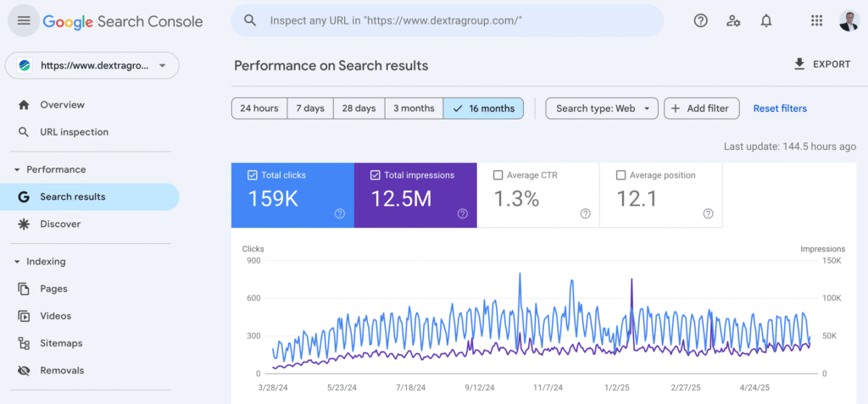
Task: Open the property selector dropdown
Action: tap(92, 65)
